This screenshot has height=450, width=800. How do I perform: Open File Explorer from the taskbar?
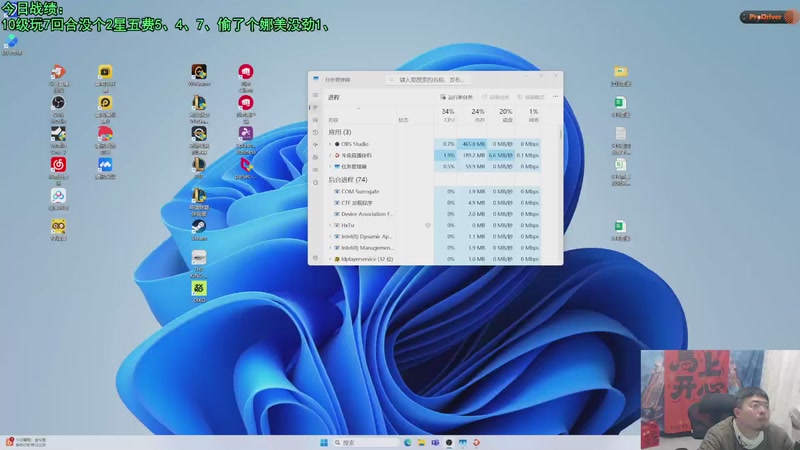422,442
